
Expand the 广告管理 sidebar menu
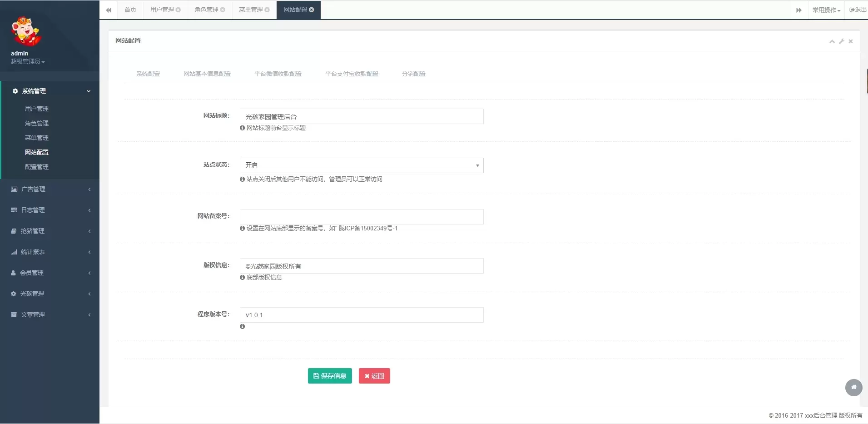(50, 189)
